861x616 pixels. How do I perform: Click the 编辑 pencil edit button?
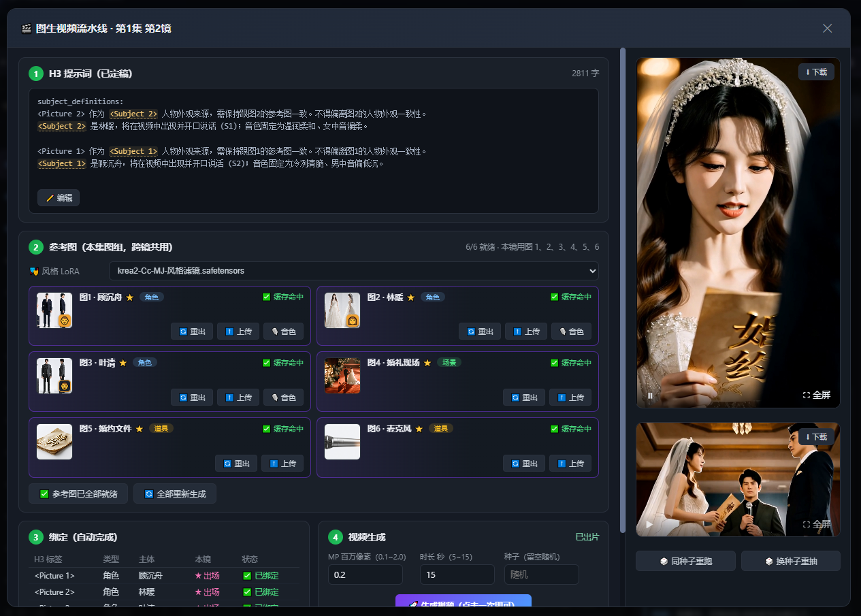(59, 197)
